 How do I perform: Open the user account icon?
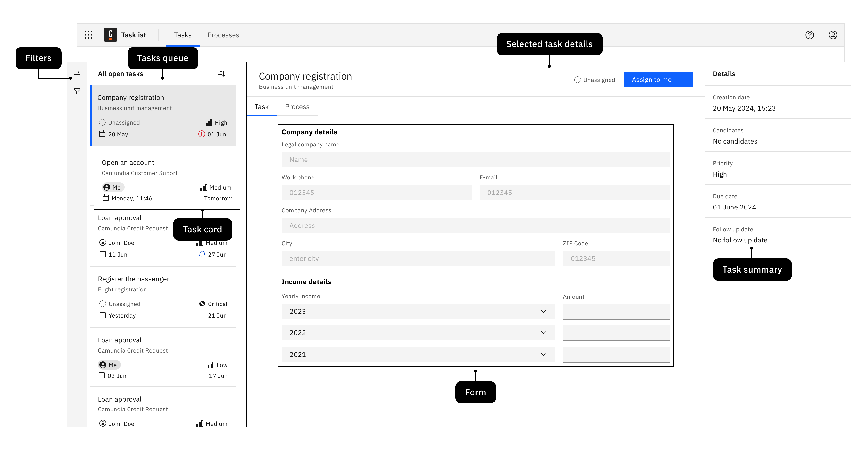[833, 35]
